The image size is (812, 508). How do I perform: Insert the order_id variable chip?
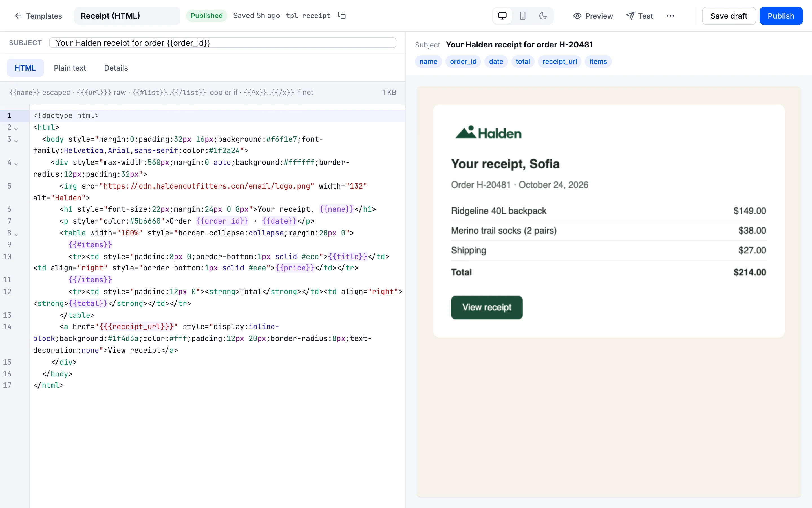pyautogui.click(x=463, y=62)
